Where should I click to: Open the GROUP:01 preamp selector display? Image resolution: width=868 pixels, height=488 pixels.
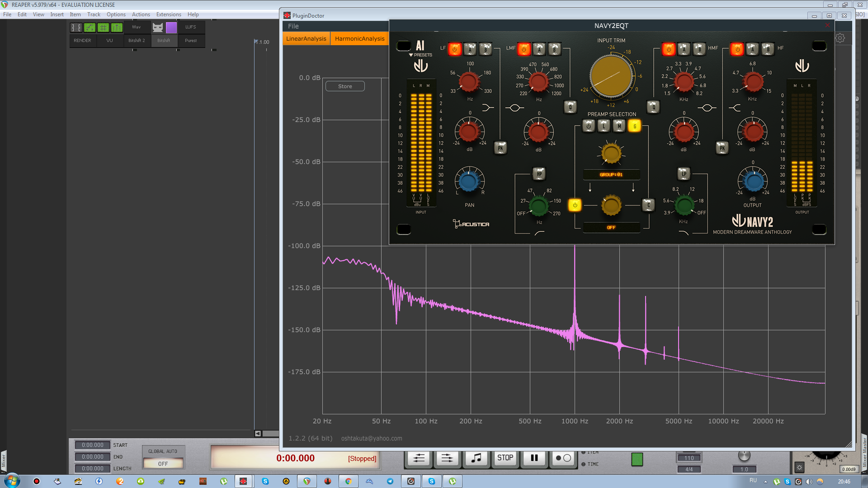tap(611, 174)
